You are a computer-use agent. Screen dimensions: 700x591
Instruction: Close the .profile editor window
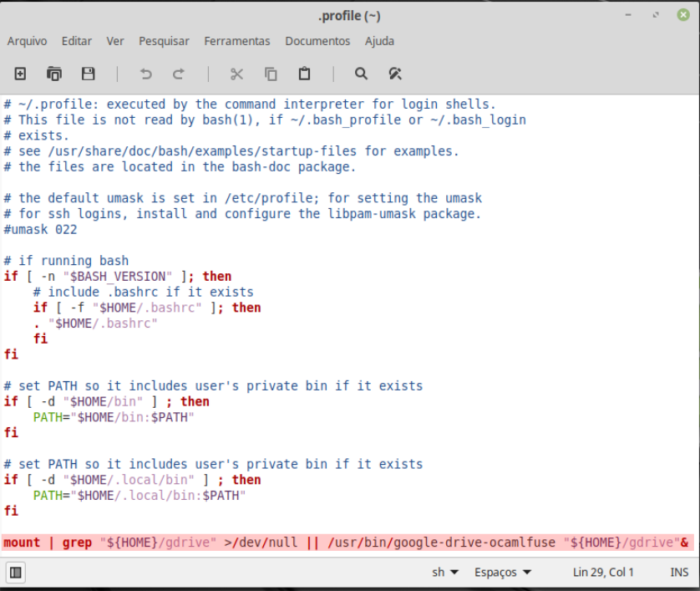pyautogui.click(x=683, y=15)
